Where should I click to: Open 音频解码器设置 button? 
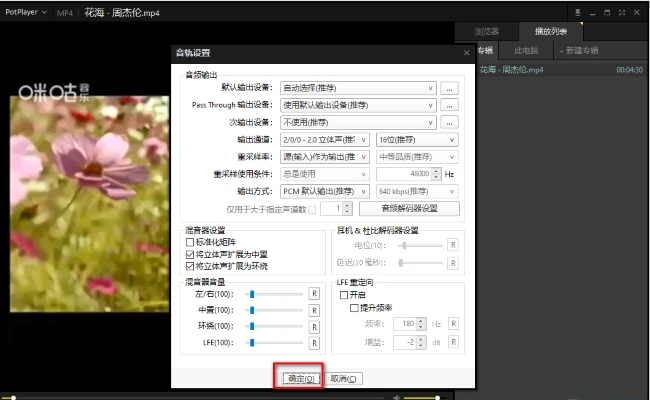[x=409, y=208]
